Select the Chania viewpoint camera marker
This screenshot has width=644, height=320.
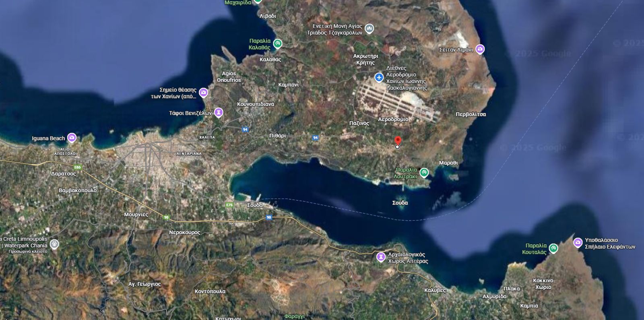point(204,93)
